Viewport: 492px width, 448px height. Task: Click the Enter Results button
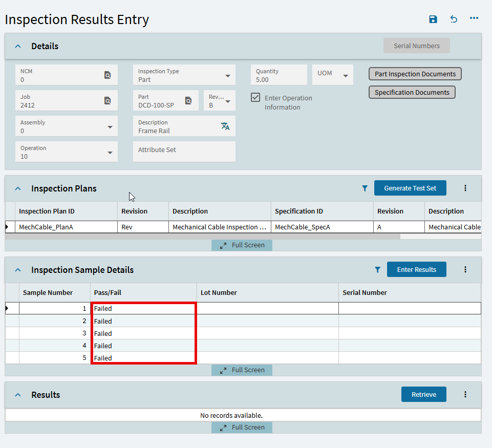pyautogui.click(x=416, y=270)
